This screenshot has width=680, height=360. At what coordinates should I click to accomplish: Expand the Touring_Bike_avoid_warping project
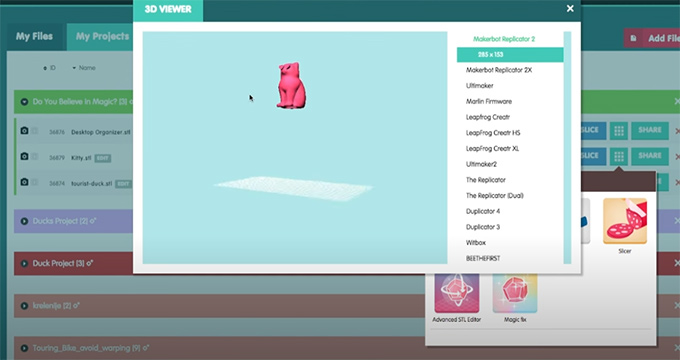point(24,348)
